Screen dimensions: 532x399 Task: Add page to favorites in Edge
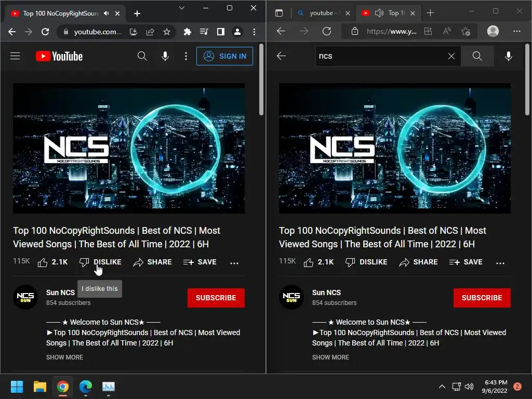point(466,32)
